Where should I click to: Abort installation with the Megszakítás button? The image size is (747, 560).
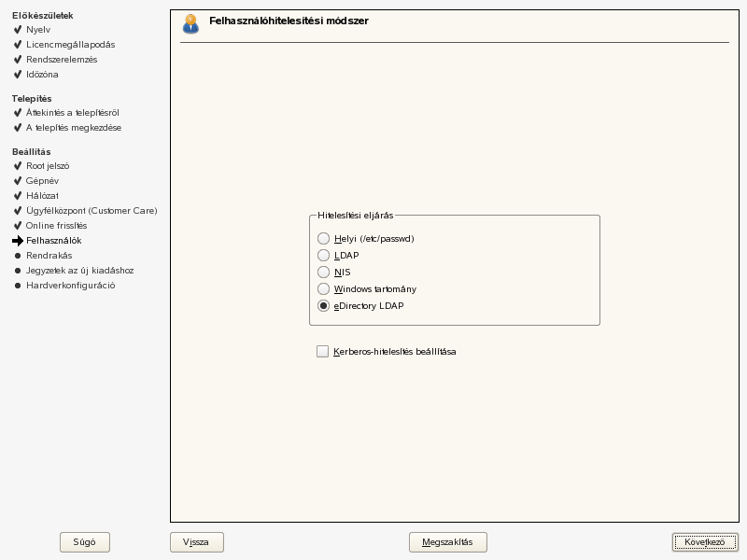[x=447, y=542]
